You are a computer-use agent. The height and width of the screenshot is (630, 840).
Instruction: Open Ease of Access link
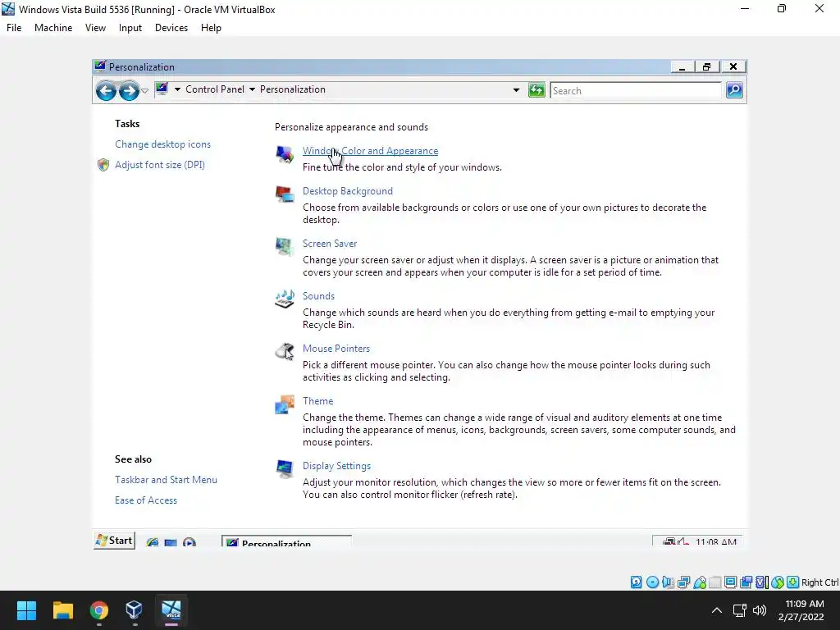146,500
